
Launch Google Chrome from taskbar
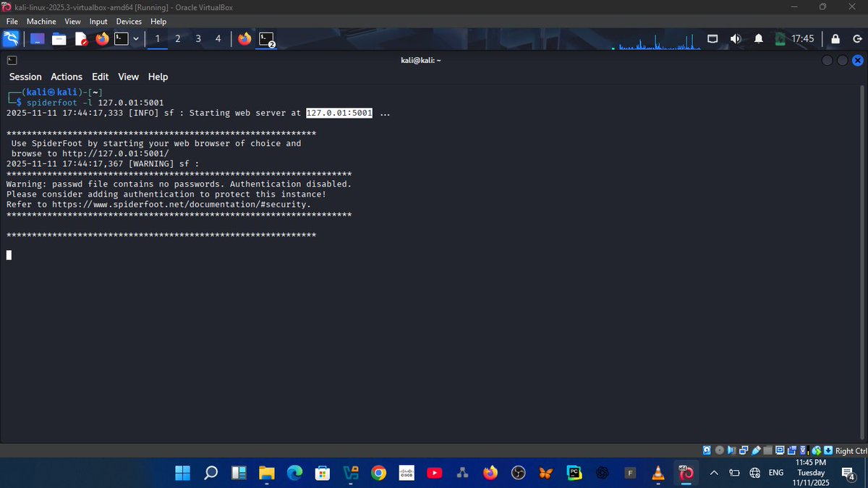pyautogui.click(x=378, y=473)
